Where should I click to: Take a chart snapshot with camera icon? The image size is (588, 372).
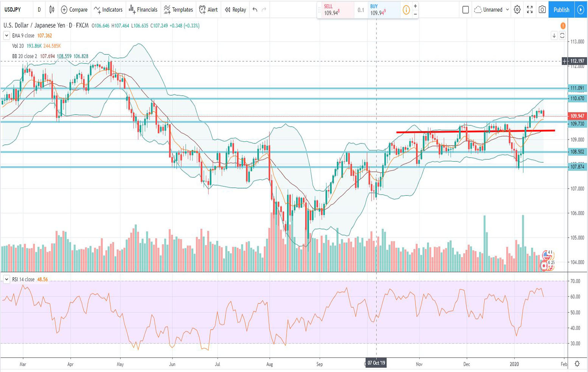tap(542, 10)
